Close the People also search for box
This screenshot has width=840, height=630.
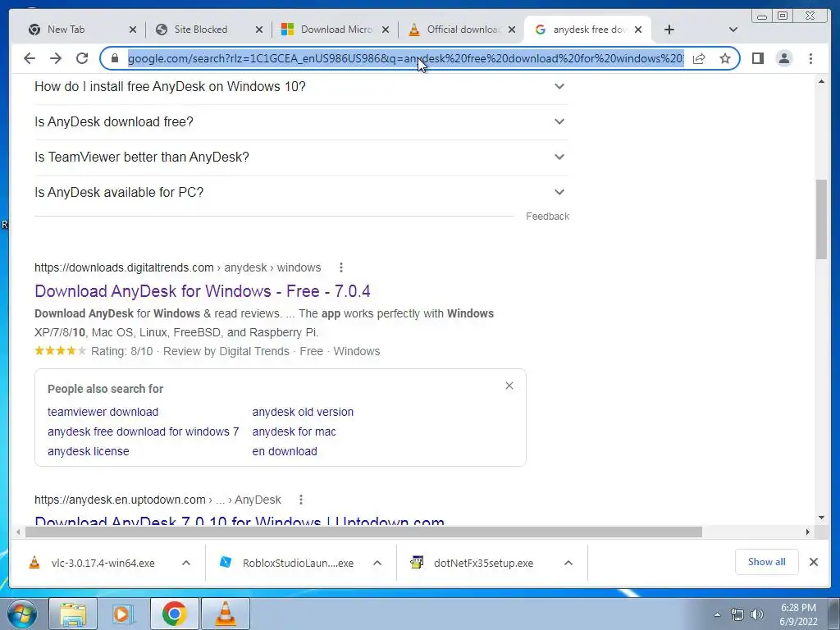point(509,386)
